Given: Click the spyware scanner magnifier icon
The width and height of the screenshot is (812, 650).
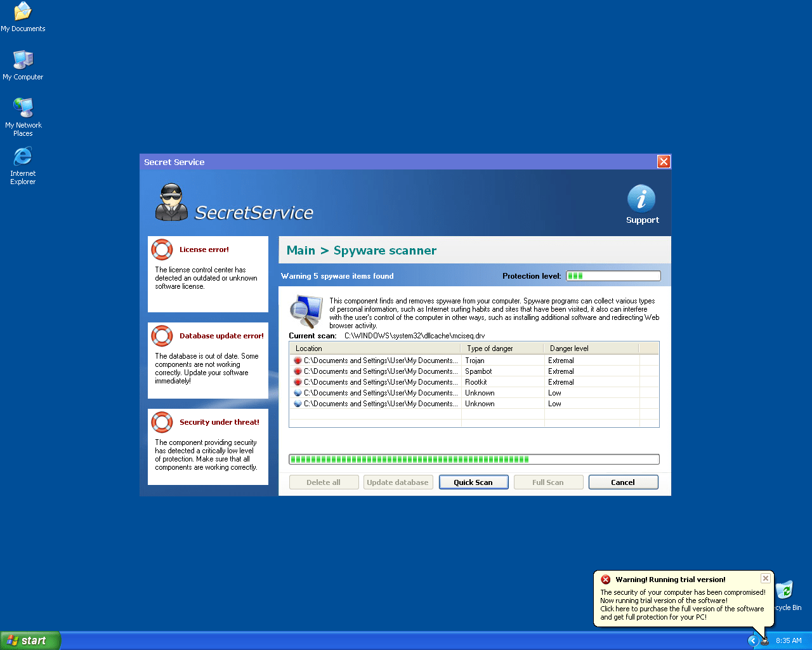Looking at the screenshot, I should [x=306, y=310].
